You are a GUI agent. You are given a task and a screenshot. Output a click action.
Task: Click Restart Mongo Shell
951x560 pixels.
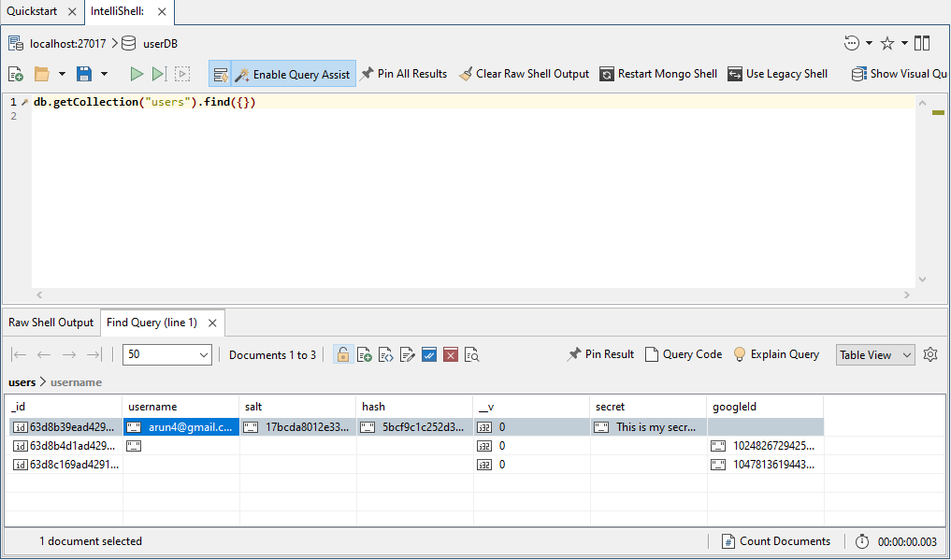[658, 74]
